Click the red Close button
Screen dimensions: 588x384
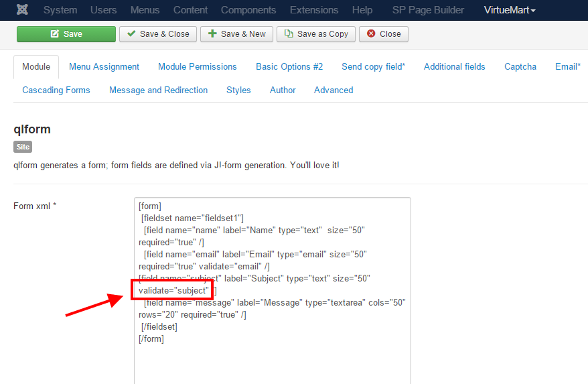point(383,34)
